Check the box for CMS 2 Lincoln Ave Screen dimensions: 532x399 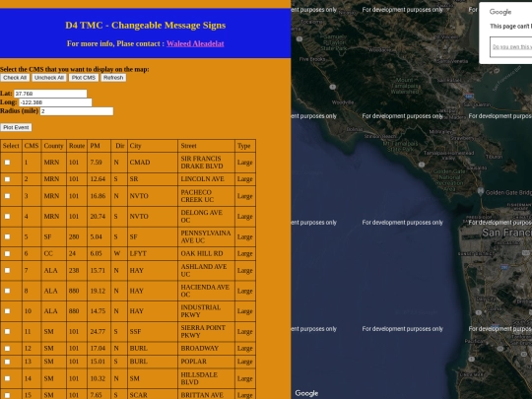coord(7,179)
